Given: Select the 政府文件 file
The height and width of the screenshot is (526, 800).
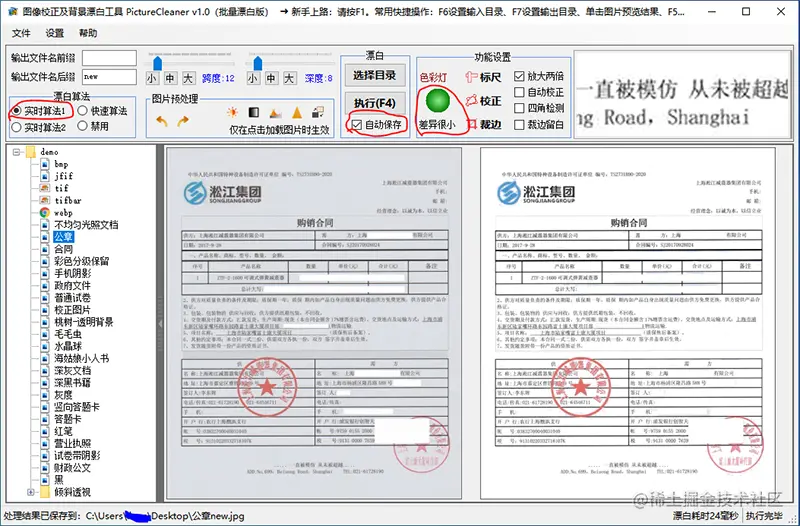Looking at the screenshot, I should coord(72,286).
